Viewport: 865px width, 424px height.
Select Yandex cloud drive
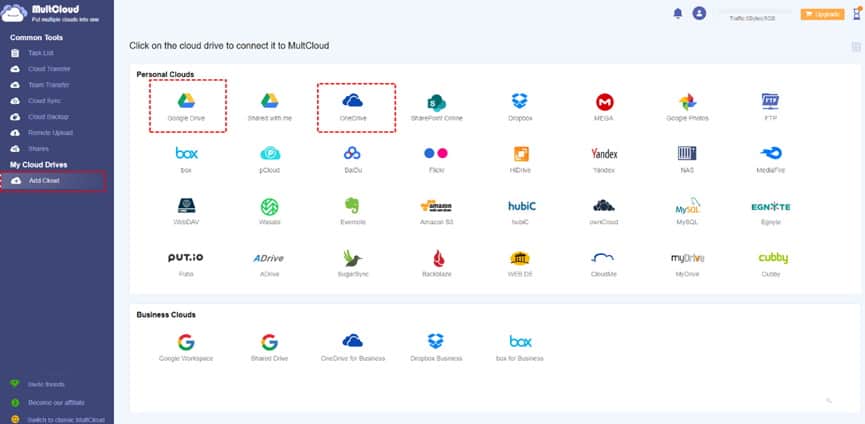[604, 159]
